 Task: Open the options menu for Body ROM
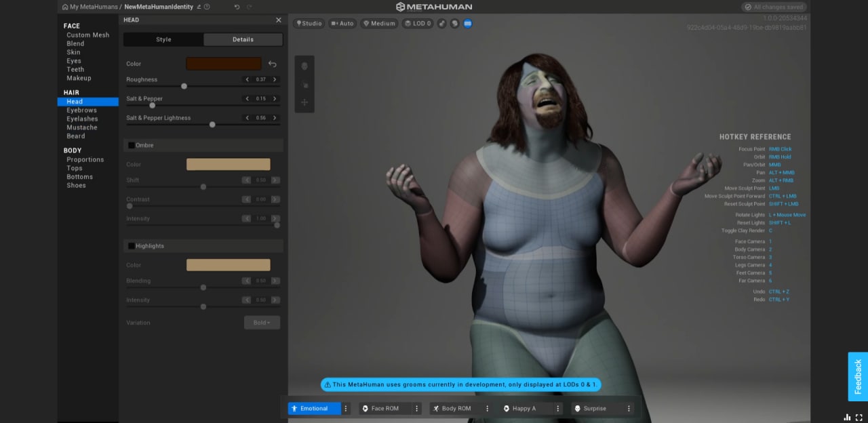point(487,408)
